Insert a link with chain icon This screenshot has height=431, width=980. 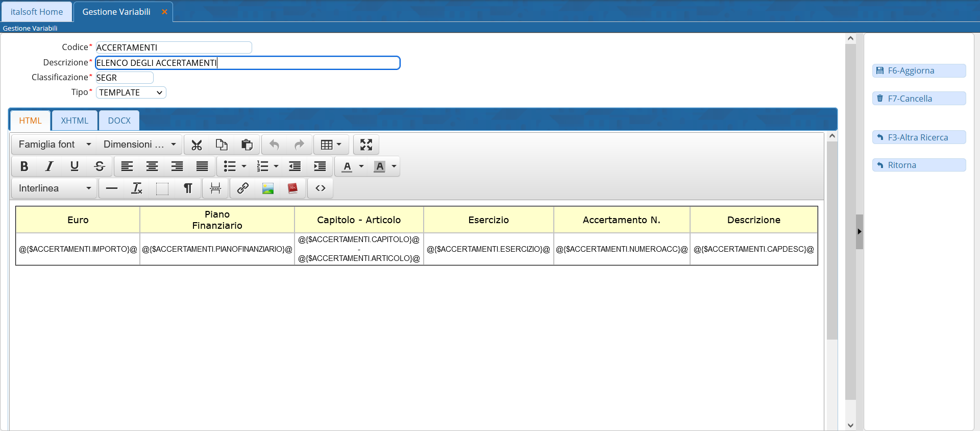tap(242, 188)
